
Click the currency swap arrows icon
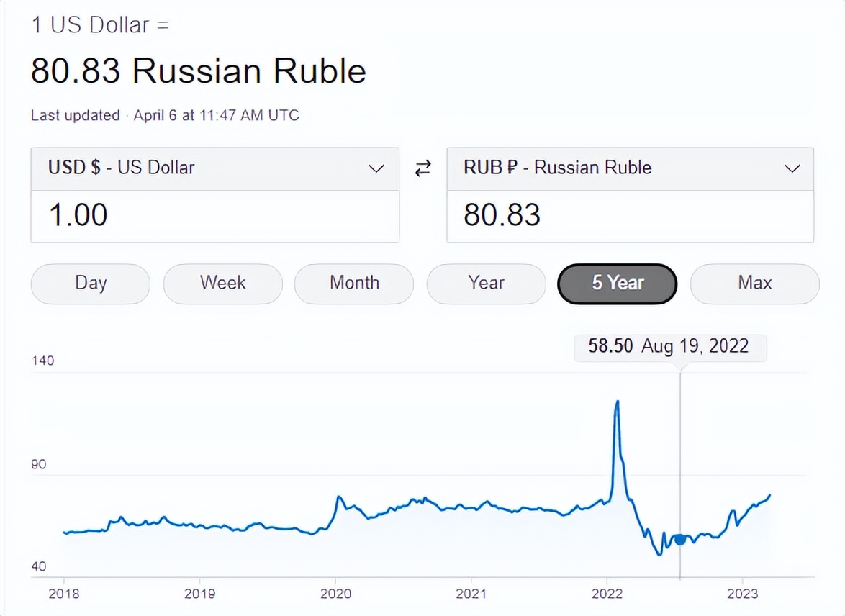(423, 168)
